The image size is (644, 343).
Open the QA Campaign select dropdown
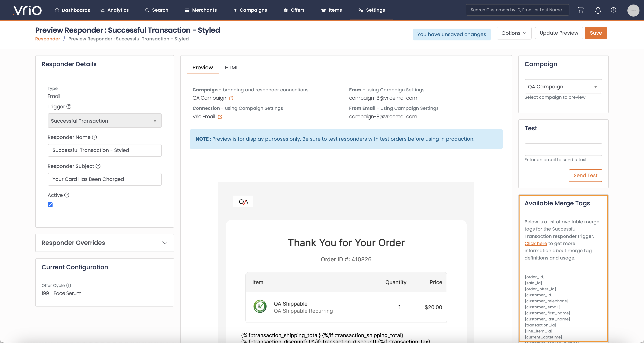point(563,87)
